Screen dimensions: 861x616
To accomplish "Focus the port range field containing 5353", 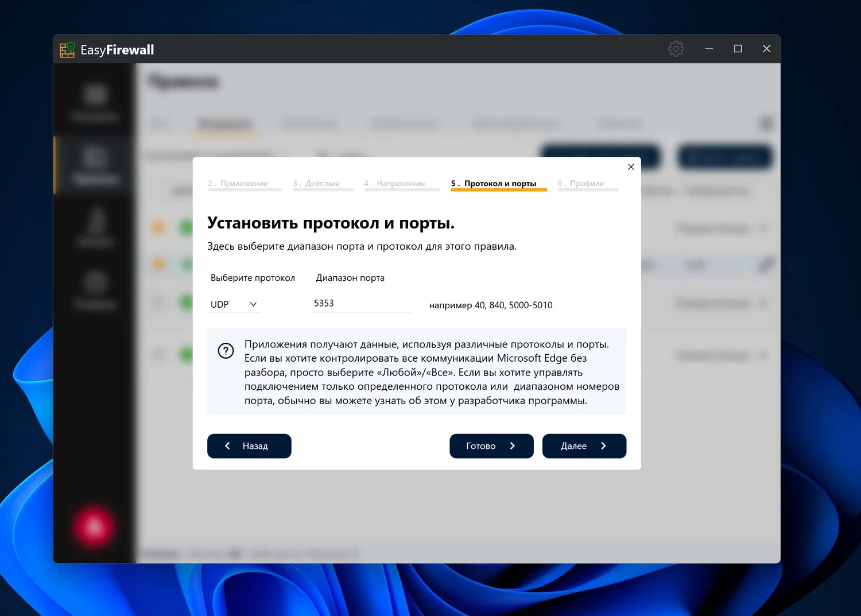I will tap(362, 304).
